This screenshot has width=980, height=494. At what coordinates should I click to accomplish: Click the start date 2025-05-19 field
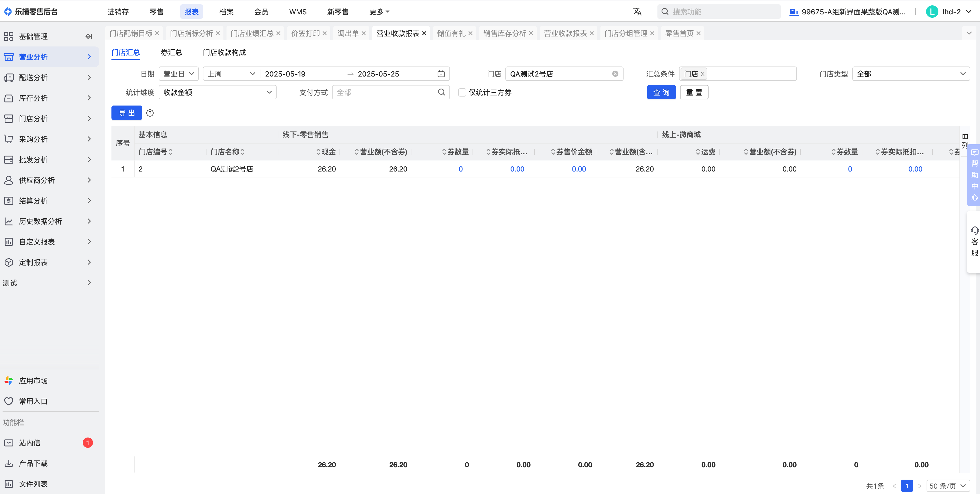[x=285, y=74]
